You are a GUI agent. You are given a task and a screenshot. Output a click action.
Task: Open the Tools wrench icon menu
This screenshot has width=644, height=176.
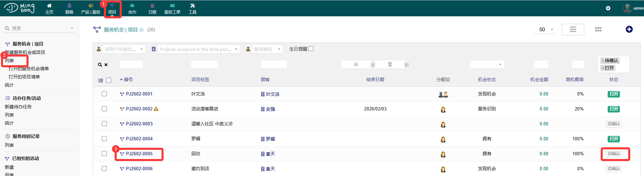(193, 6)
